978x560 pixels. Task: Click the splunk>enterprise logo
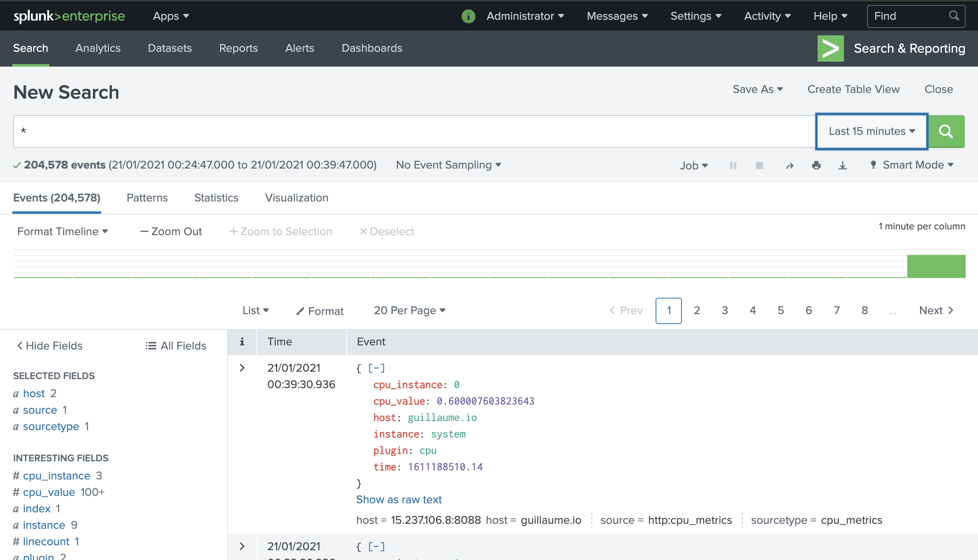[x=69, y=16]
